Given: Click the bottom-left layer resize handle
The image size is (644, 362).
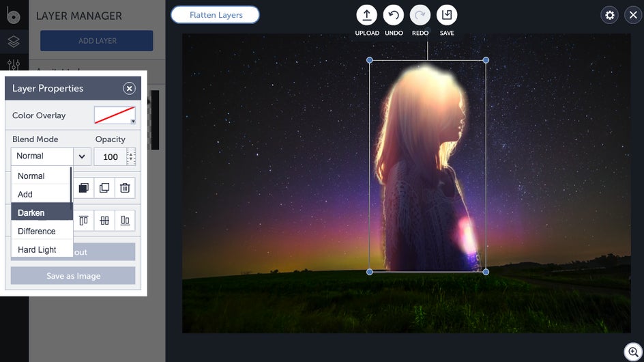Looking at the screenshot, I should (370, 272).
